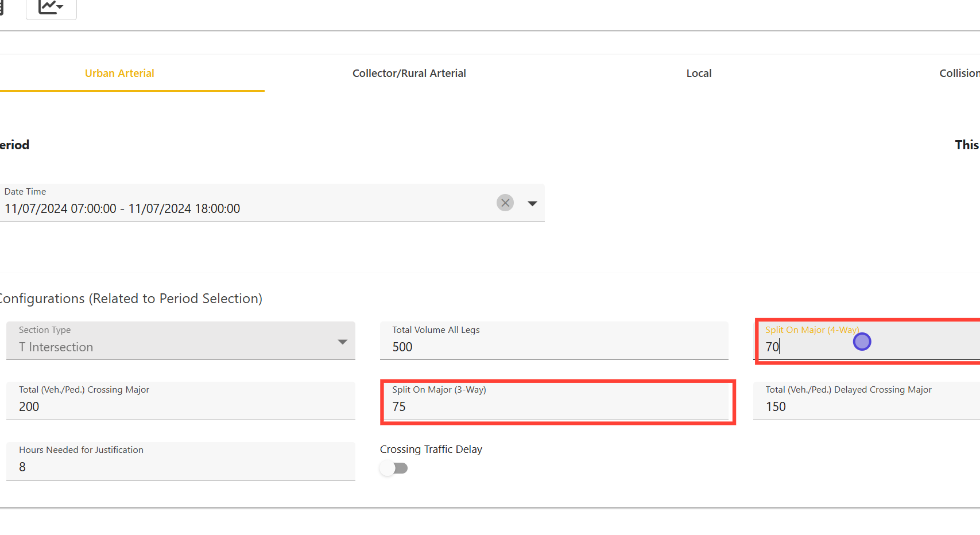Open the line chart dropdown button
This screenshot has width=980, height=535.
point(51,7)
